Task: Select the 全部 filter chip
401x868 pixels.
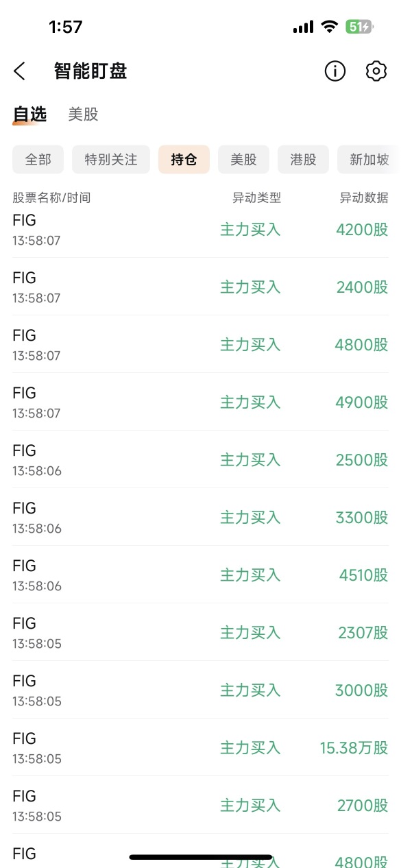Action: (38, 160)
